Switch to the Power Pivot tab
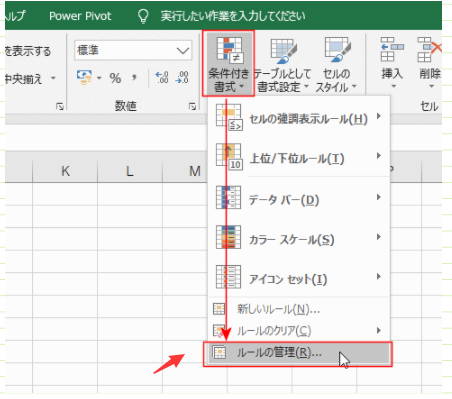 pyautogui.click(x=80, y=16)
